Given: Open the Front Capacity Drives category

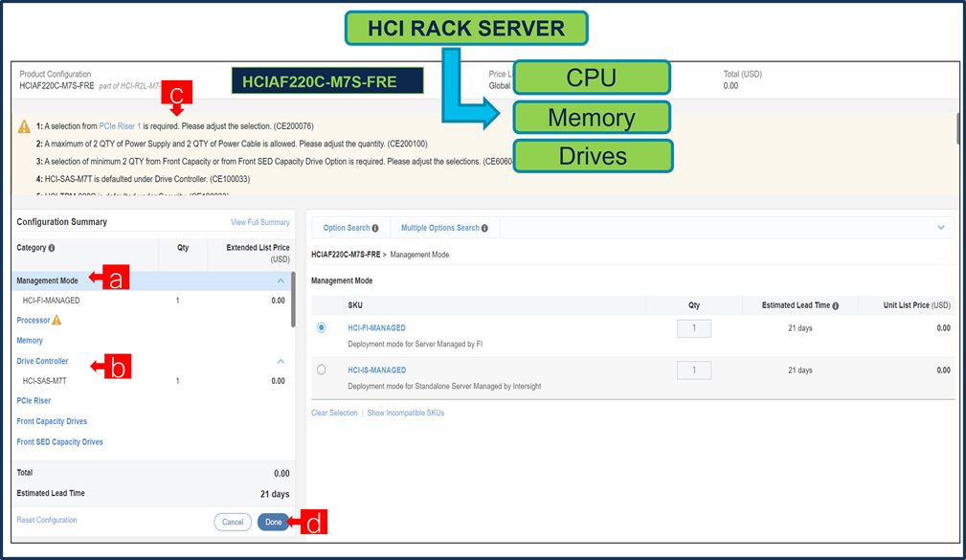Looking at the screenshot, I should click(x=52, y=421).
